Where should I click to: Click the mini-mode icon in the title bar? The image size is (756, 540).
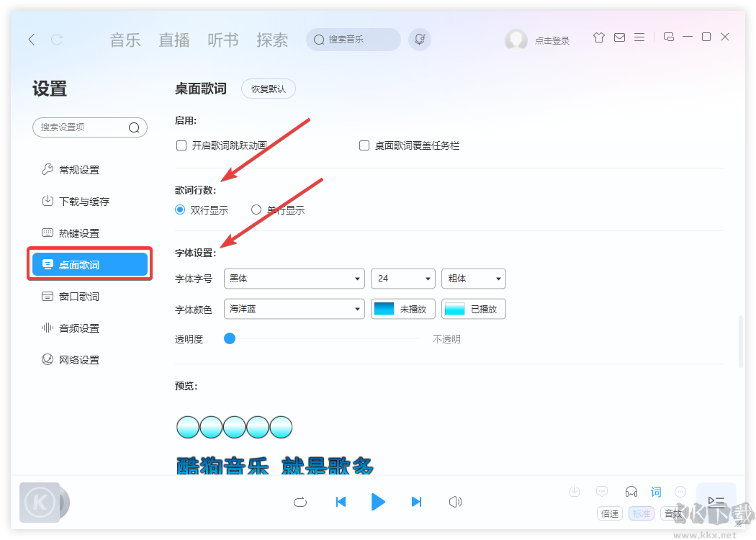coord(669,37)
